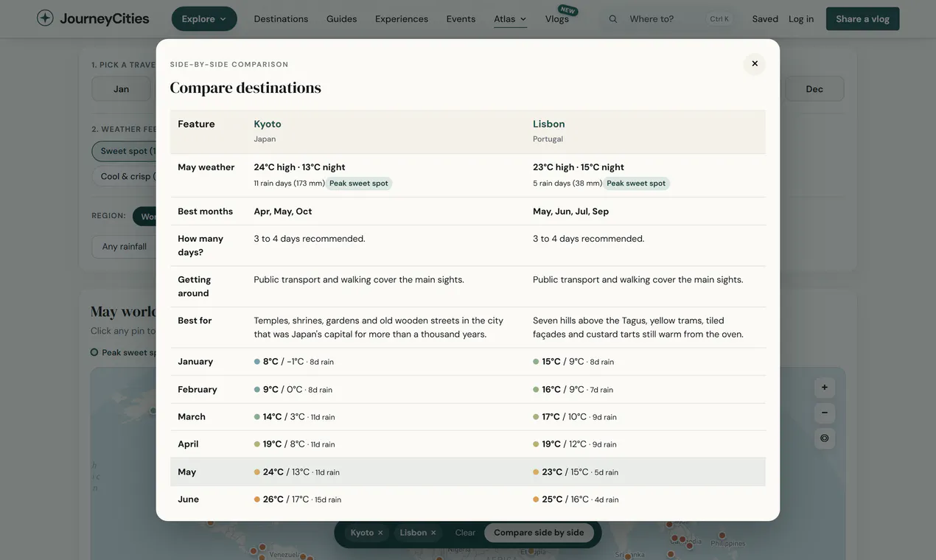The height and width of the screenshot is (560, 936).
Task: Open the Destinations nav item
Action: (281, 19)
